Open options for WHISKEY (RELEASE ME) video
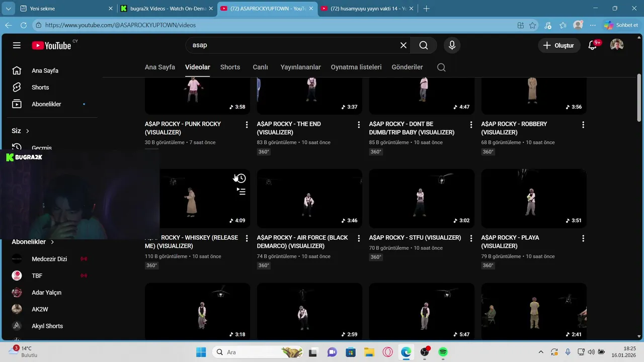 (x=247, y=238)
